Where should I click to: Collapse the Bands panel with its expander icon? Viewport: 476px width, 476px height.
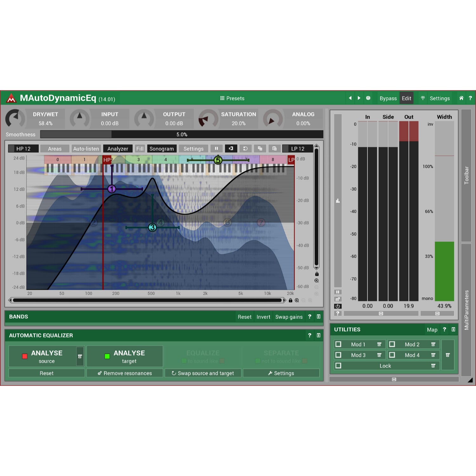(319, 316)
